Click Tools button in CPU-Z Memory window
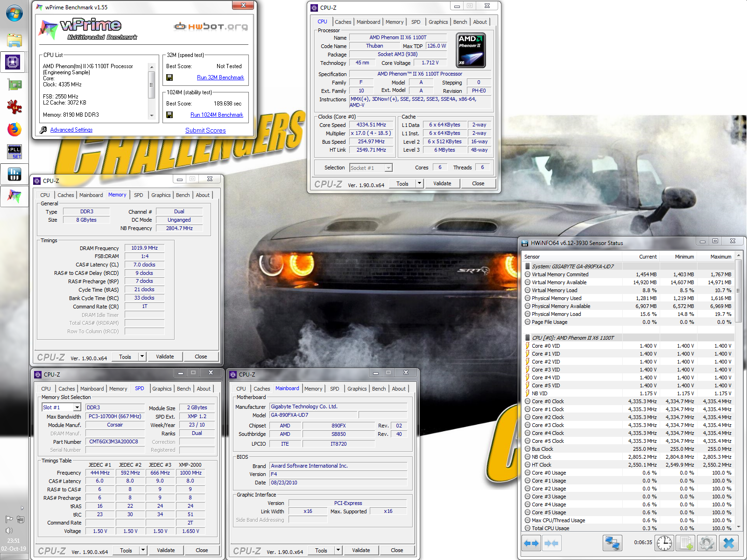 pyautogui.click(x=125, y=357)
